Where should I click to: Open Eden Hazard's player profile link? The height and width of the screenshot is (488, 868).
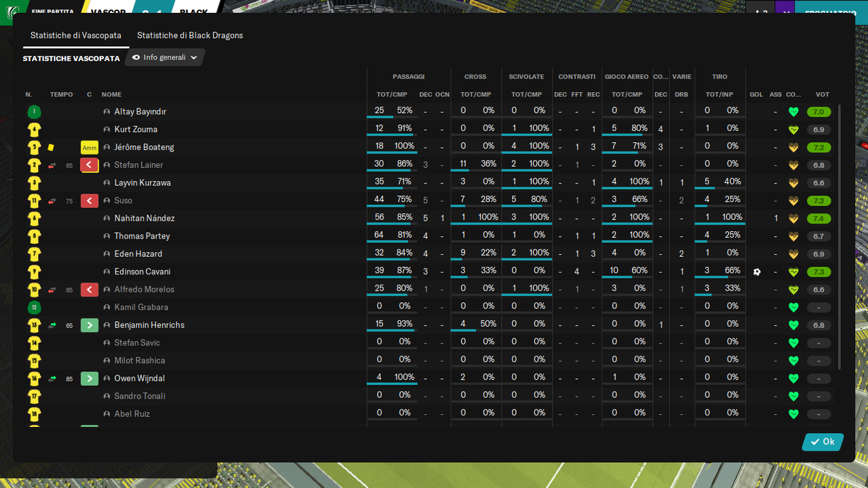point(138,254)
